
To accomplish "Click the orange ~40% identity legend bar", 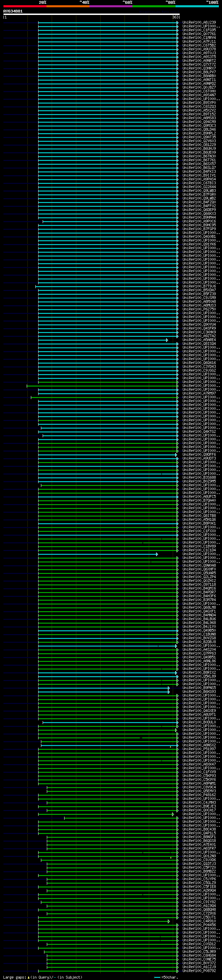I will 68,6.
